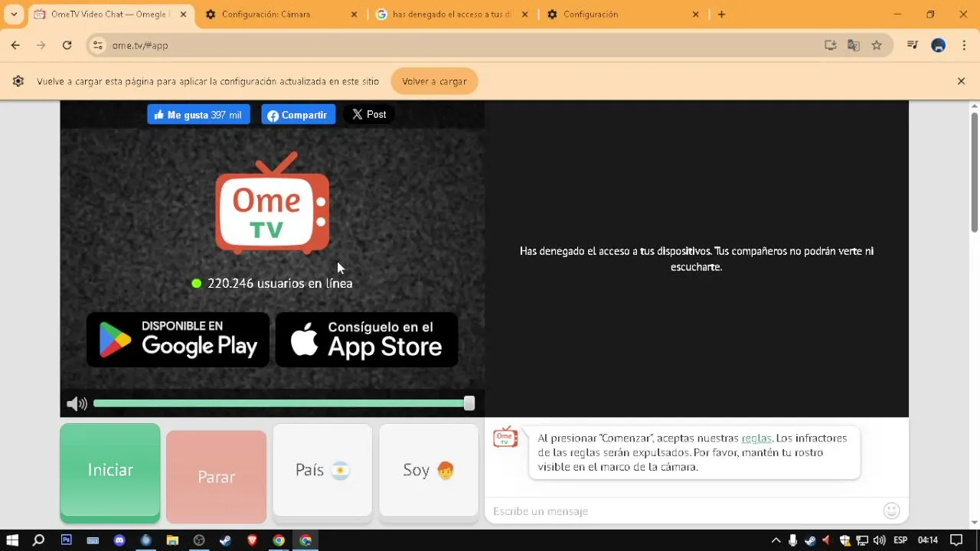The width and height of the screenshot is (980, 551).
Task: Close the Configuración: Cámara tab
Action: click(354, 15)
